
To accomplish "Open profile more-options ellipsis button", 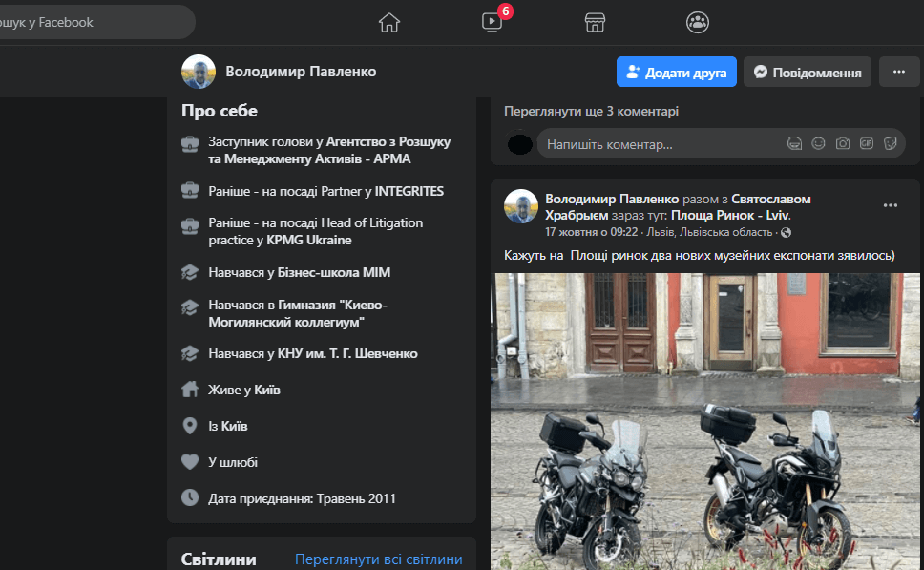I will [x=899, y=72].
